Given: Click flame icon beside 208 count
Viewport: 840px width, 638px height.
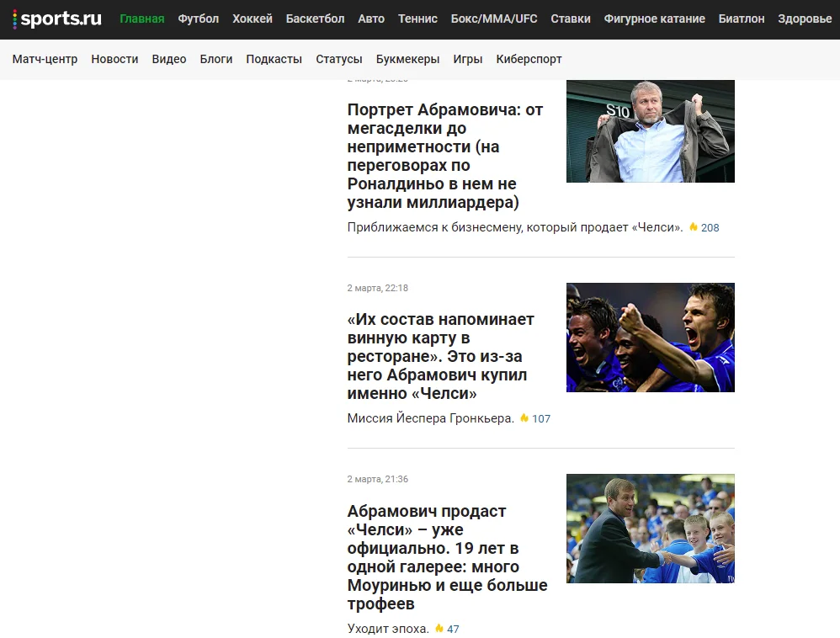Looking at the screenshot, I should [x=694, y=227].
